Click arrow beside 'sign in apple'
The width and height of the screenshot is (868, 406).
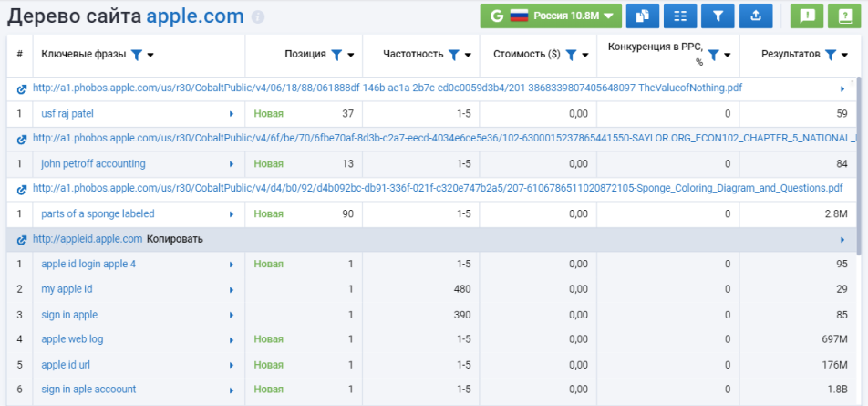pos(232,315)
